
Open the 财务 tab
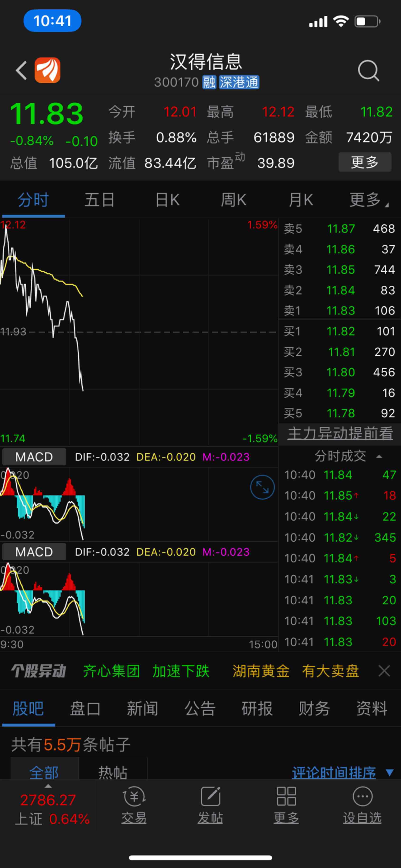(x=314, y=708)
